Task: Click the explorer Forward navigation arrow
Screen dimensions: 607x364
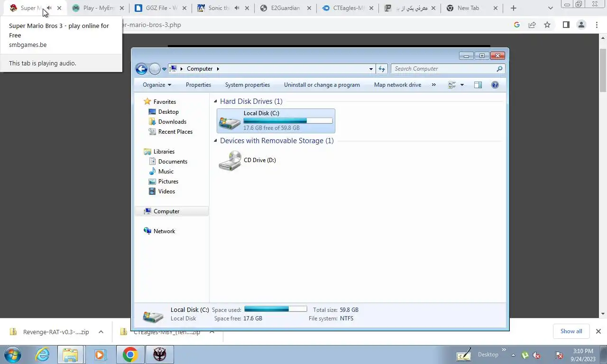Action: point(155,69)
